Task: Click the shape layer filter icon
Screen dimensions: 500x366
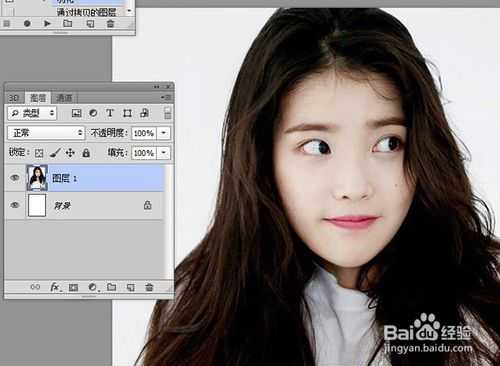Action: point(127,113)
